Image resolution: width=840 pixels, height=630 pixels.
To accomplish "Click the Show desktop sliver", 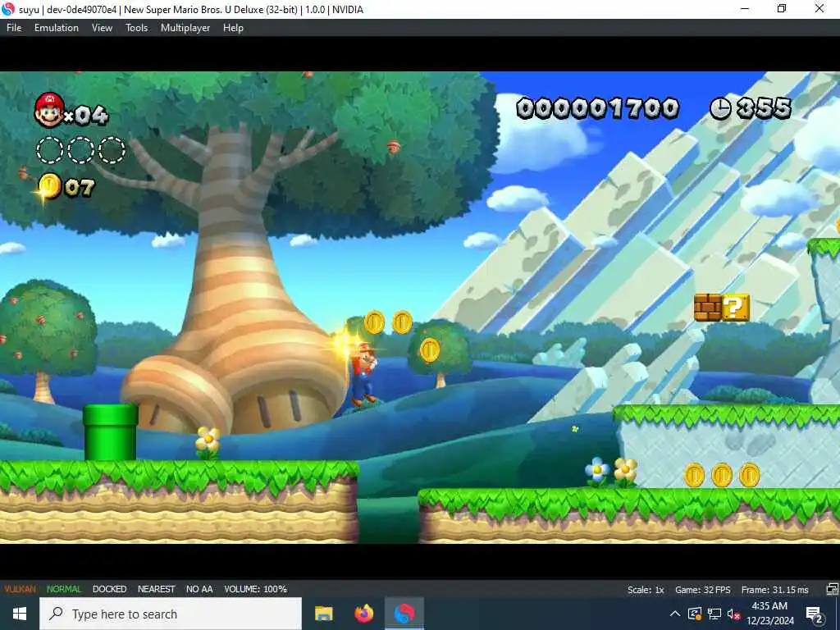I will tap(838, 614).
